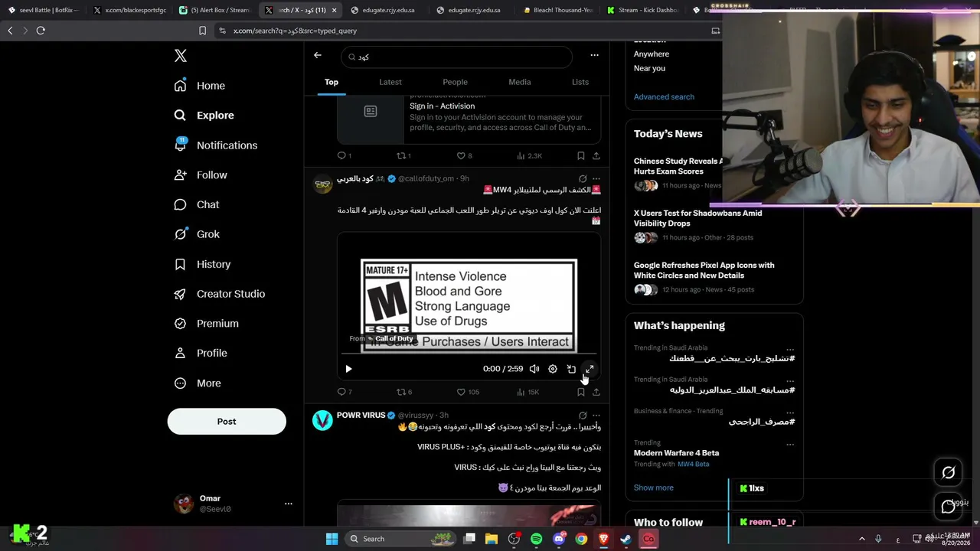Open the Windows Start menu

coord(332,539)
